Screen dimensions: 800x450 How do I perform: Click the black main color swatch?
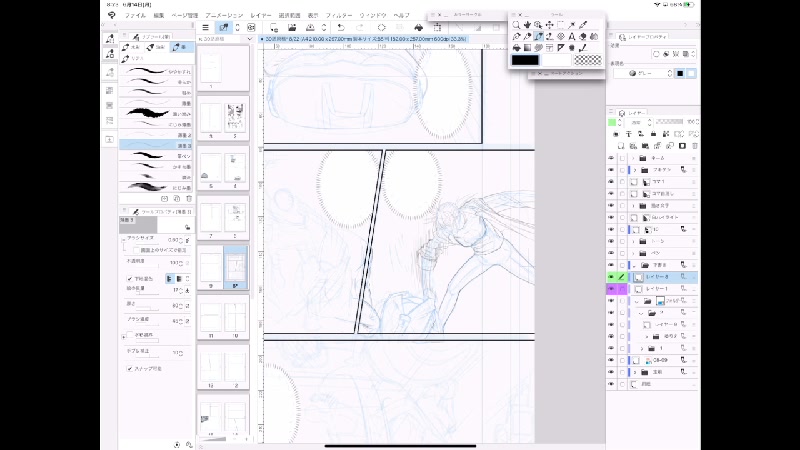pyautogui.click(x=525, y=60)
